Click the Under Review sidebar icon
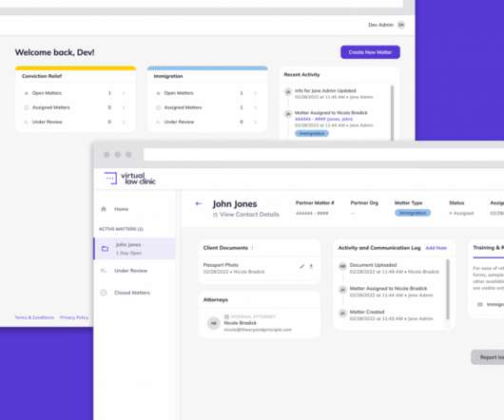 click(x=104, y=271)
